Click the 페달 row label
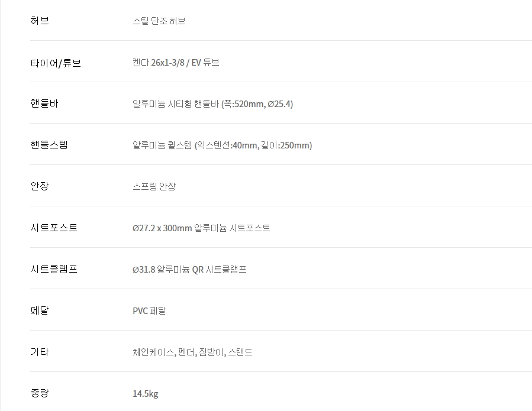 [x=40, y=311]
